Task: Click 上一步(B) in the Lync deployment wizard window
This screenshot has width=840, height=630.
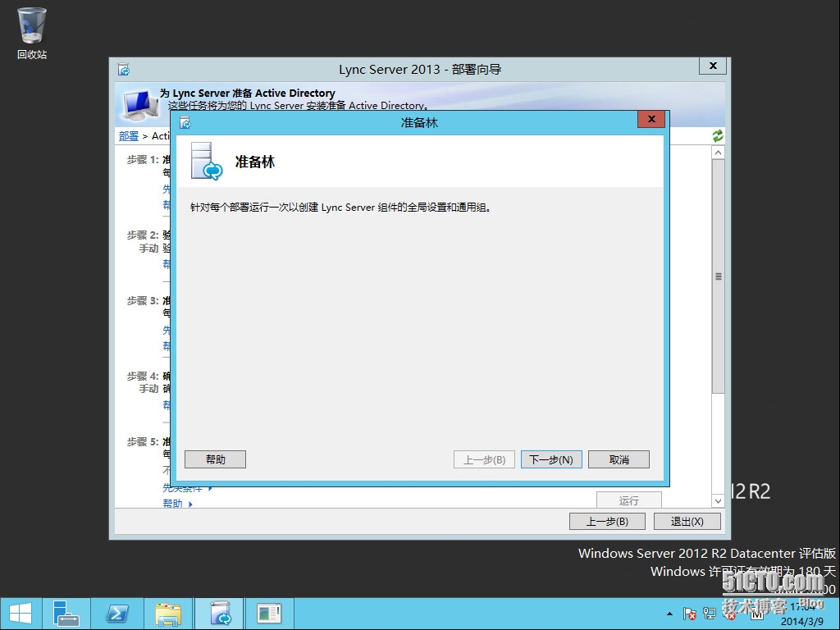Action: click(607, 521)
